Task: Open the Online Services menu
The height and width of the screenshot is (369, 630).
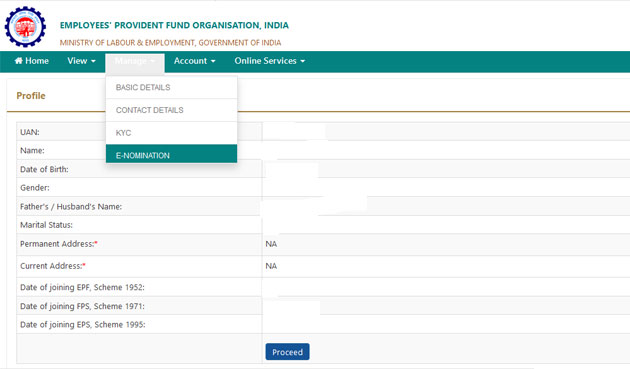Action: 270,61
